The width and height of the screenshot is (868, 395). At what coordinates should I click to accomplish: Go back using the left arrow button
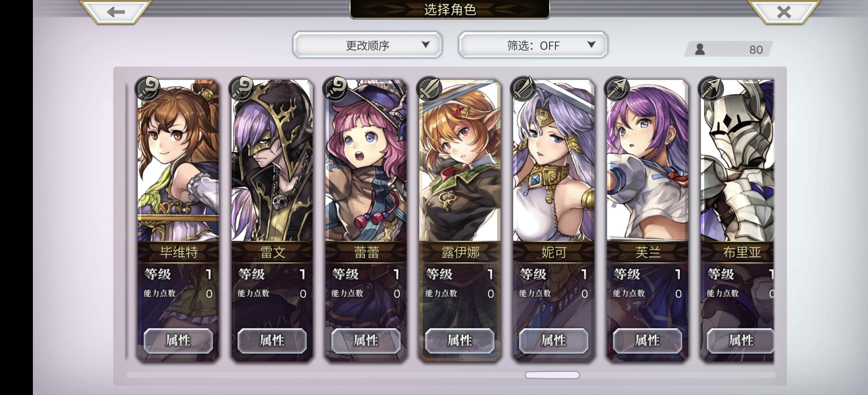click(116, 12)
